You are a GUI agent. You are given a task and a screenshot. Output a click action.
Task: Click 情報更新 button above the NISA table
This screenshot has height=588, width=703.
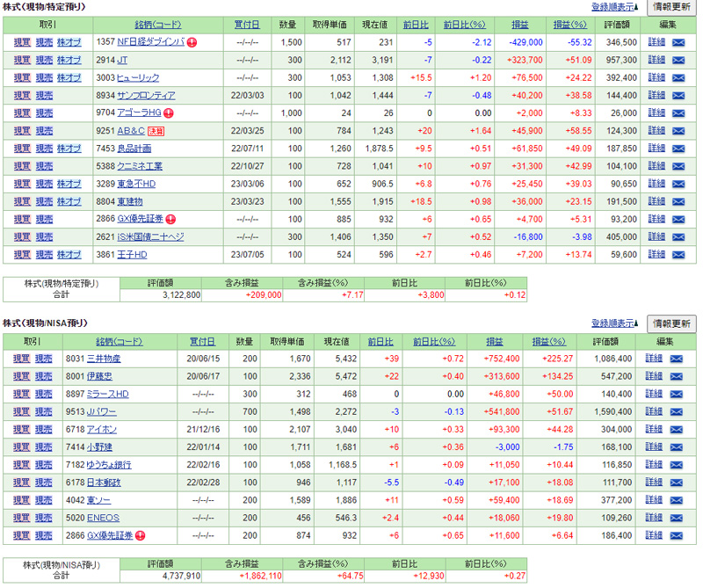point(671,323)
